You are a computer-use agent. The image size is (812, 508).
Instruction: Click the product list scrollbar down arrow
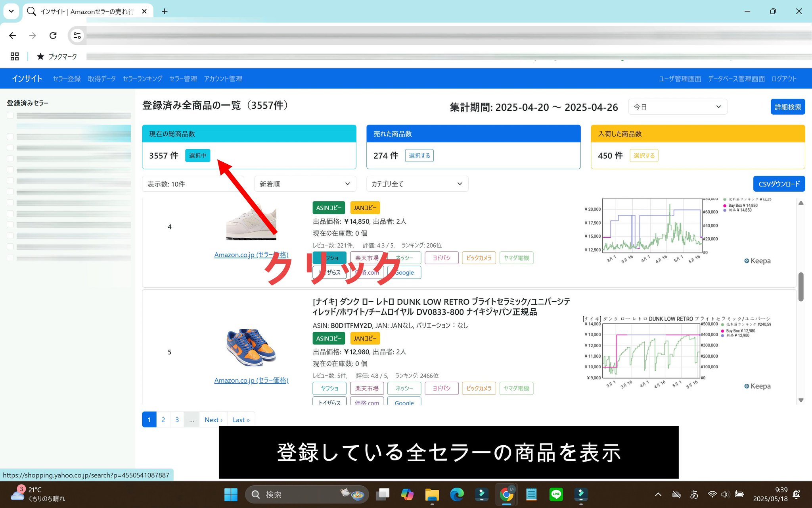(x=801, y=400)
